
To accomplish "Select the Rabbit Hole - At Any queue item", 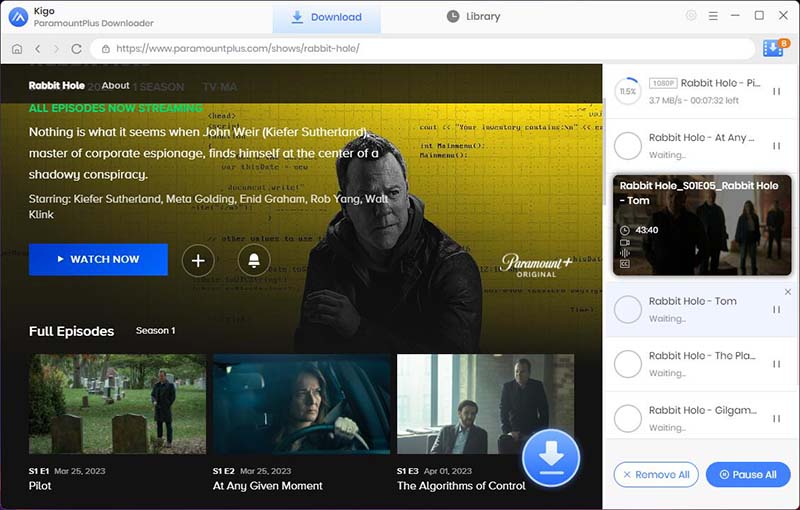I will 701,146.
